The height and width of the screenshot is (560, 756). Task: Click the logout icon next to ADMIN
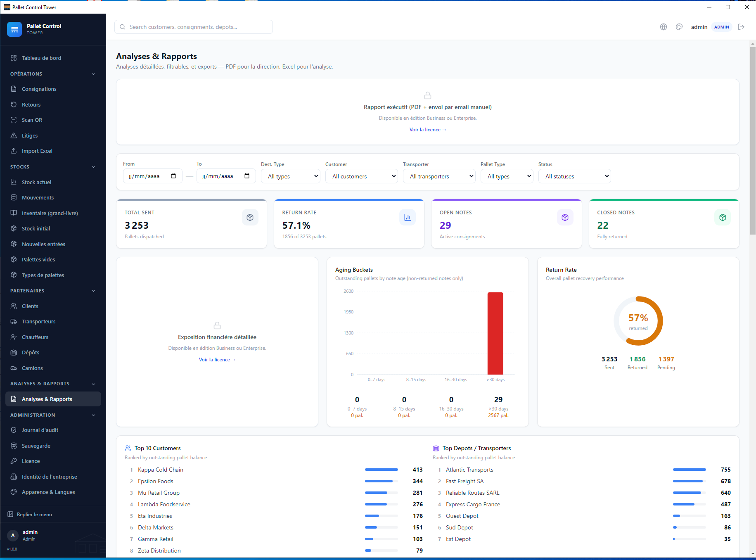(741, 27)
